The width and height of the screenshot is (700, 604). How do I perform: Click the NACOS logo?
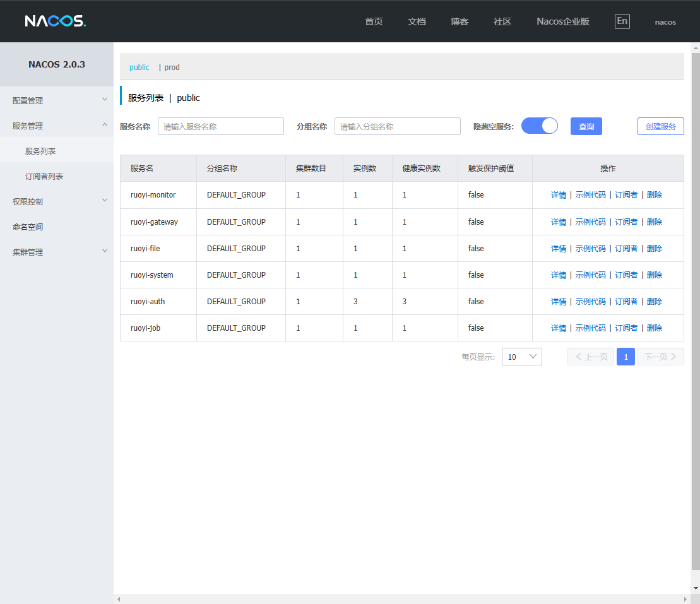pyautogui.click(x=56, y=21)
